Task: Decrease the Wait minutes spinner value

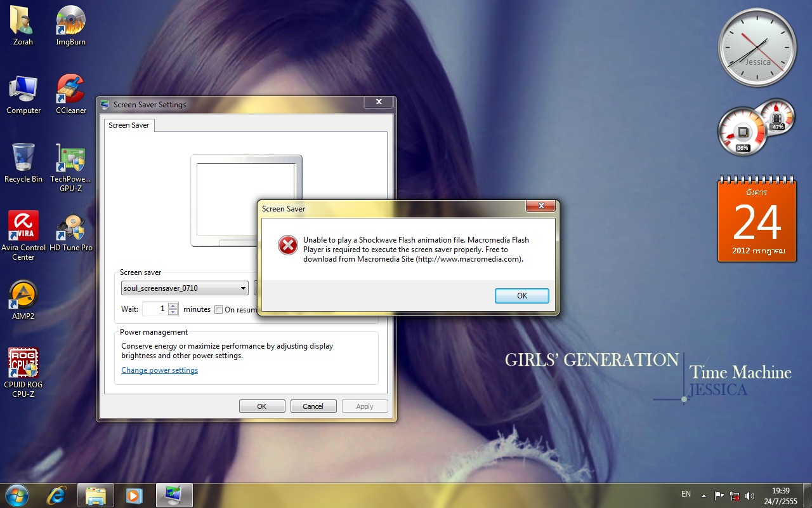Action: coord(173,312)
